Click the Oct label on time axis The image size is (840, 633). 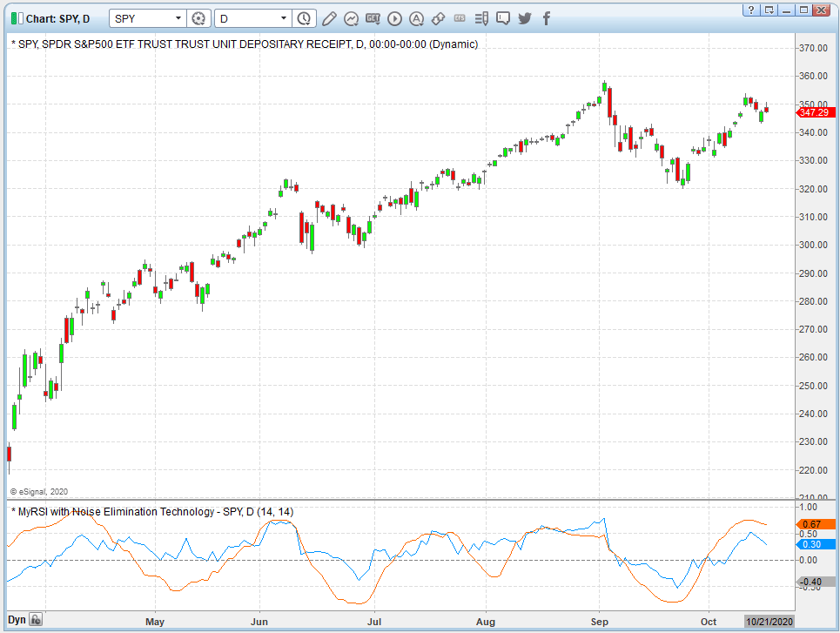pyautogui.click(x=709, y=622)
